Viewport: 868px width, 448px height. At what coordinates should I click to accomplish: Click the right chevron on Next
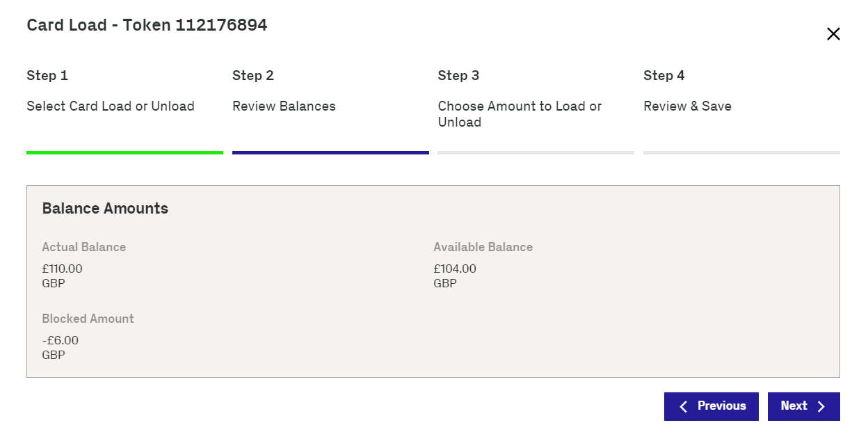pos(821,407)
